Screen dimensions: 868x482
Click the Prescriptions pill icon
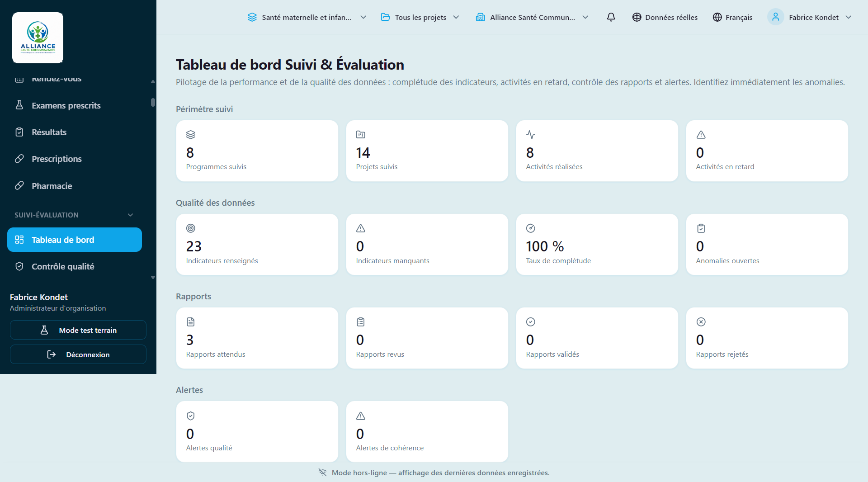tap(19, 159)
